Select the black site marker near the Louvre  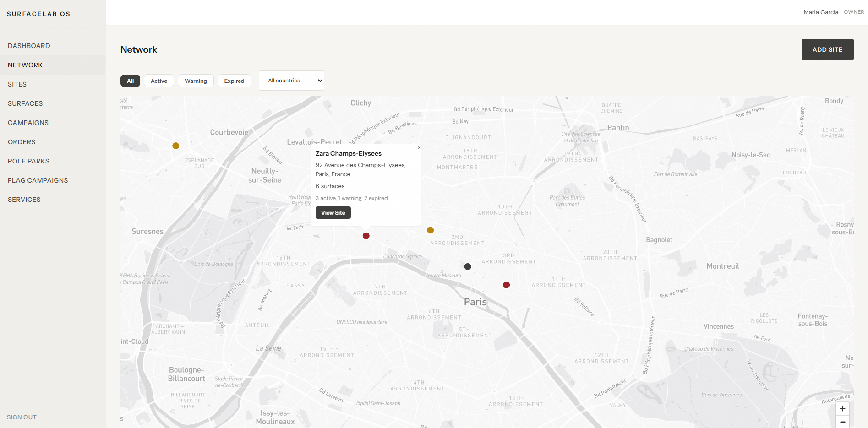[x=467, y=266]
